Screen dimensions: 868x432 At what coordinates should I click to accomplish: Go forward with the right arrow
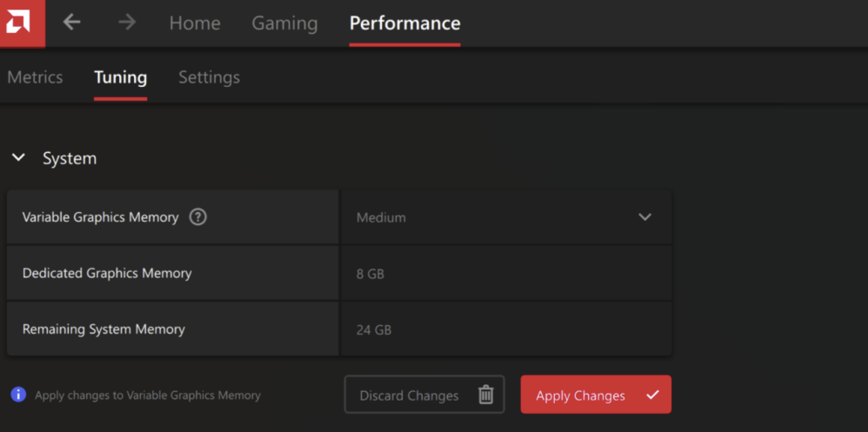click(x=127, y=23)
